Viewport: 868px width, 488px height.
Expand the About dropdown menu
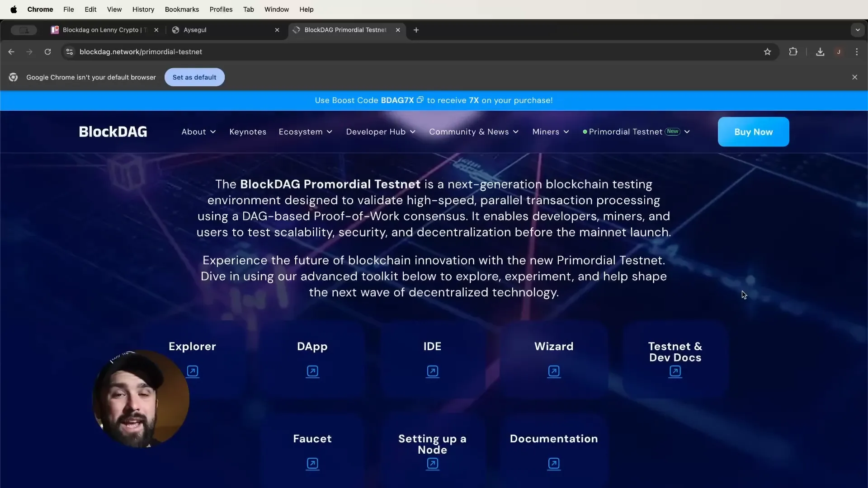198,132
